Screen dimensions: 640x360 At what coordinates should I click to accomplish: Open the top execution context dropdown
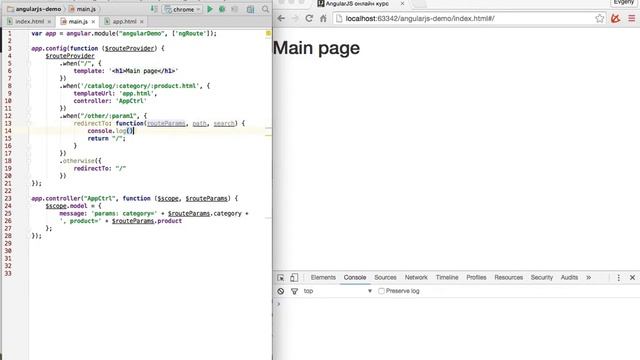click(338, 291)
